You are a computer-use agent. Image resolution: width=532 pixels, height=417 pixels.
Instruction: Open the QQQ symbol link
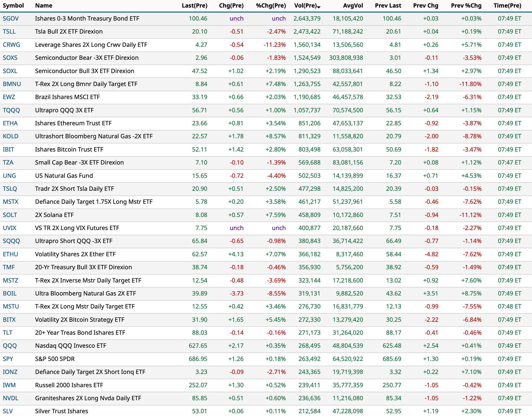pos(10,346)
